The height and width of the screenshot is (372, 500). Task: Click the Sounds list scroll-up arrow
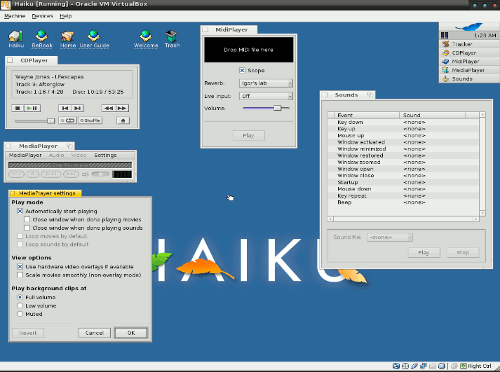(x=482, y=115)
